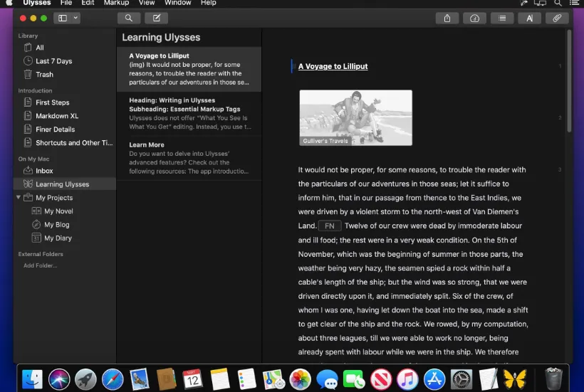Click the Gulliver's Travels image
This screenshot has width=584, height=392.
click(x=355, y=117)
